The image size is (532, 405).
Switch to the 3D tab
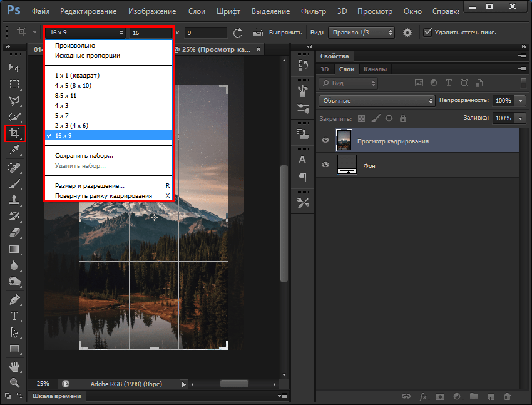pyautogui.click(x=325, y=69)
